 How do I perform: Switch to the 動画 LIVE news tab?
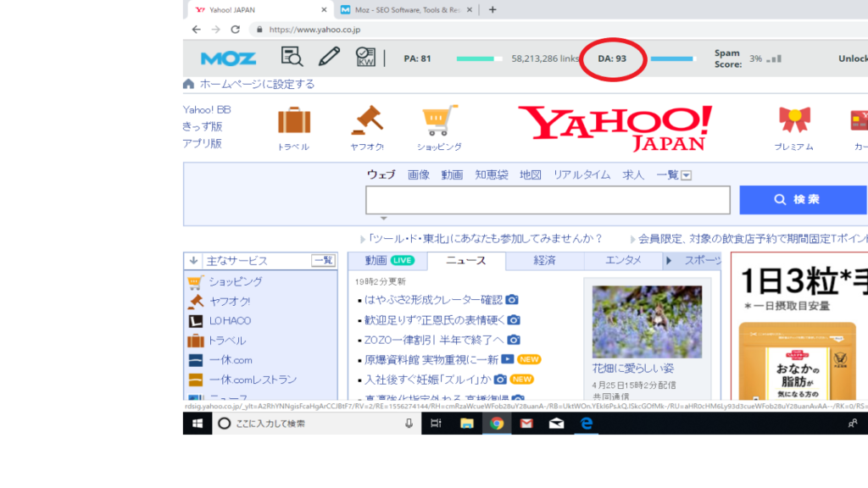point(388,261)
